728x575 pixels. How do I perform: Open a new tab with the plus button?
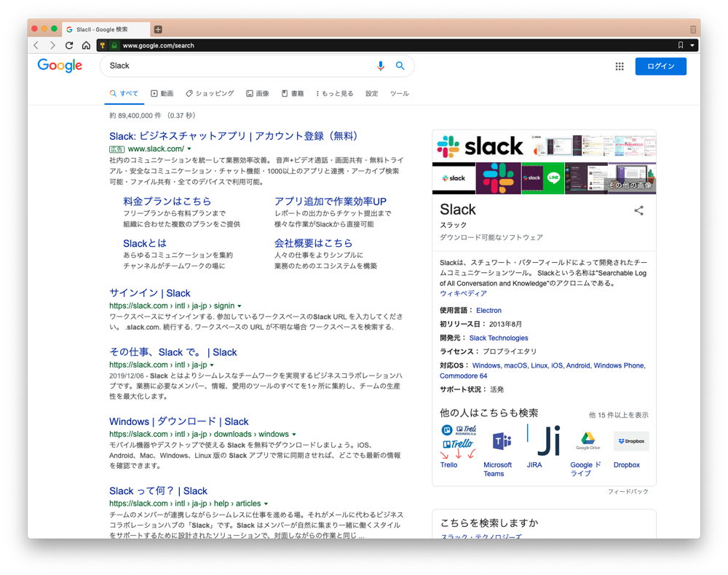point(158,29)
